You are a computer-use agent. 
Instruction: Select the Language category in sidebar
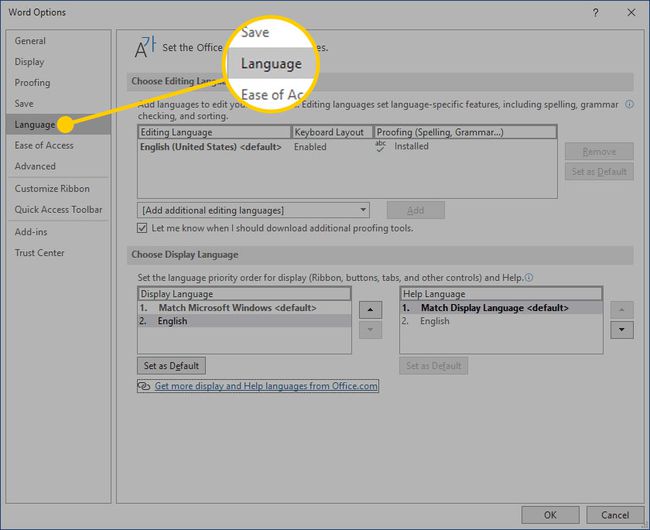[x=58, y=124]
